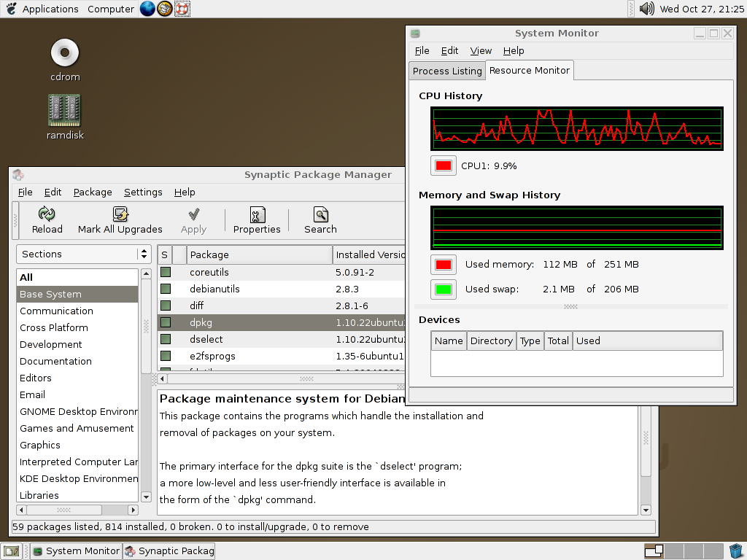Open Synaptic Settings menu

click(143, 192)
